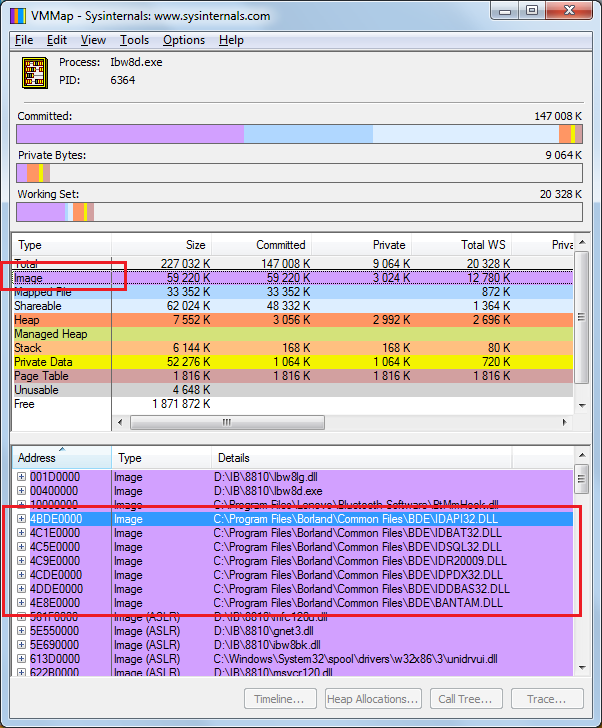Click the summary table horizontal scrollbar thumb
The image size is (602, 728).
(x=227, y=422)
